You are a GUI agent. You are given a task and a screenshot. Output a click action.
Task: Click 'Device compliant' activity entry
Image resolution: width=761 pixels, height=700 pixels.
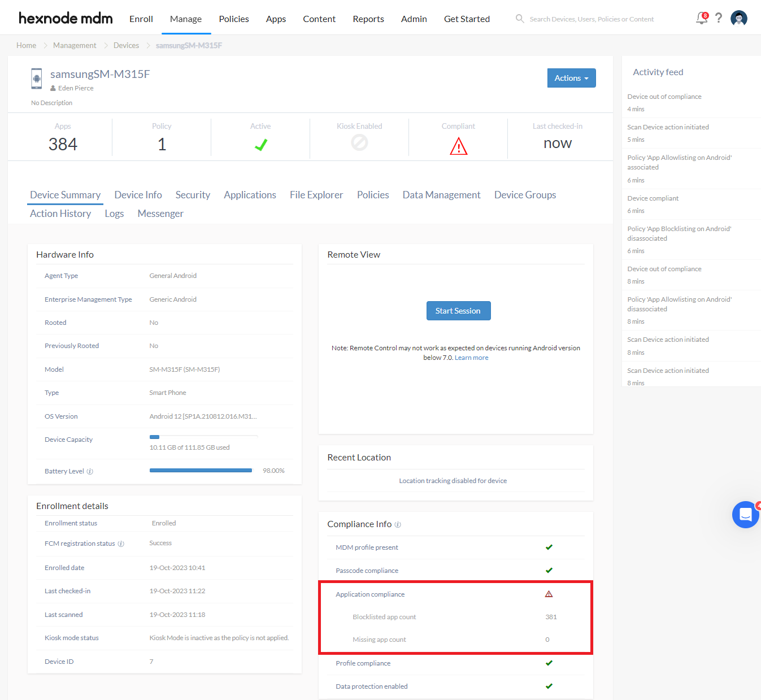[x=653, y=198]
